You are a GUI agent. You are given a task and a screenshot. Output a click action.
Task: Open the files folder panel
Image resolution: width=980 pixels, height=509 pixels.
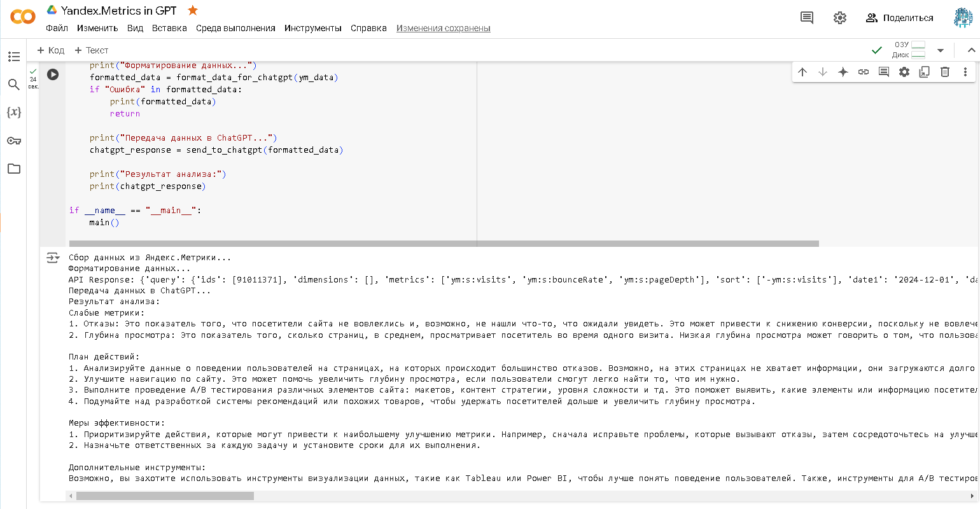tap(14, 169)
